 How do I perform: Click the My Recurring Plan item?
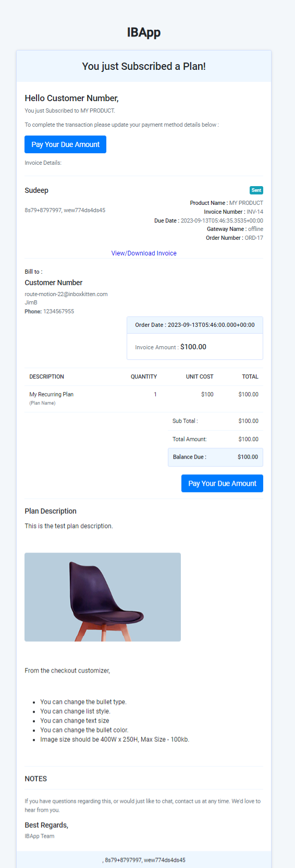(x=51, y=394)
